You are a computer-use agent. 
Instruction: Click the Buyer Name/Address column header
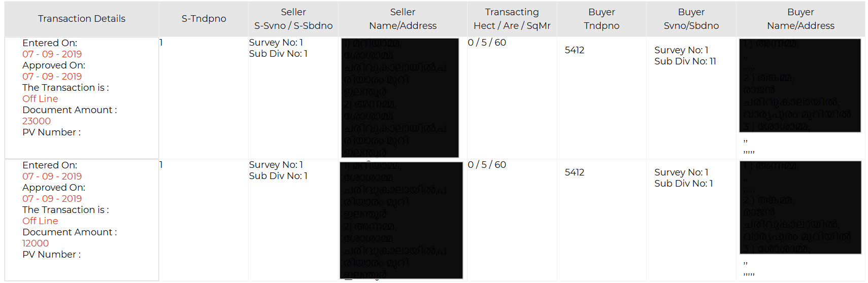[800, 19]
